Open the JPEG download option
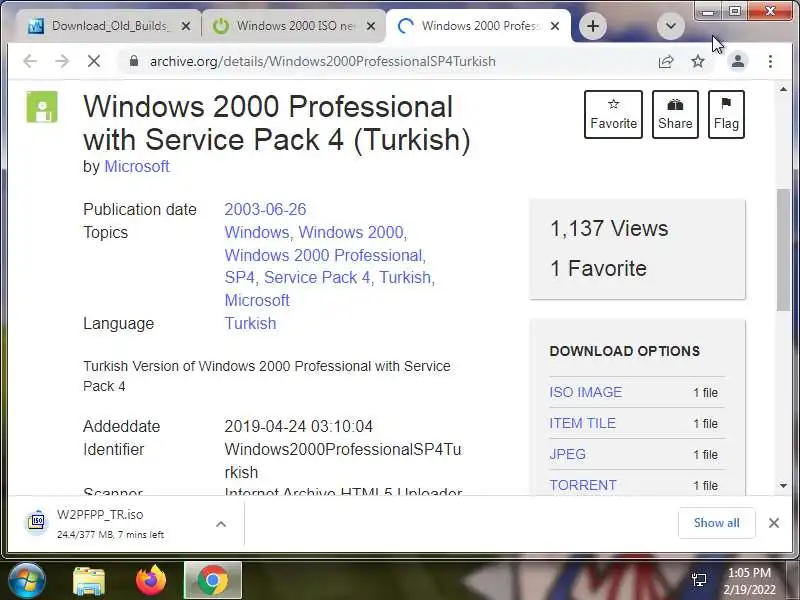This screenshot has height=600, width=800. pyautogui.click(x=567, y=455)
